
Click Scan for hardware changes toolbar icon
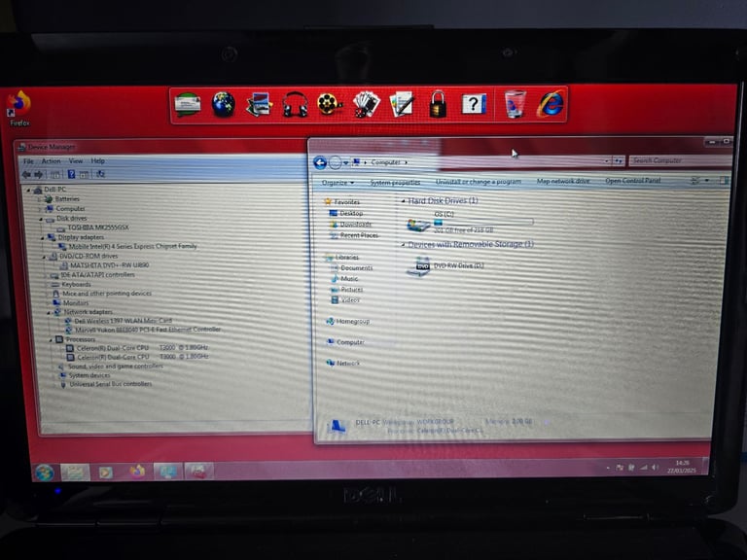(x=100, y=174)
